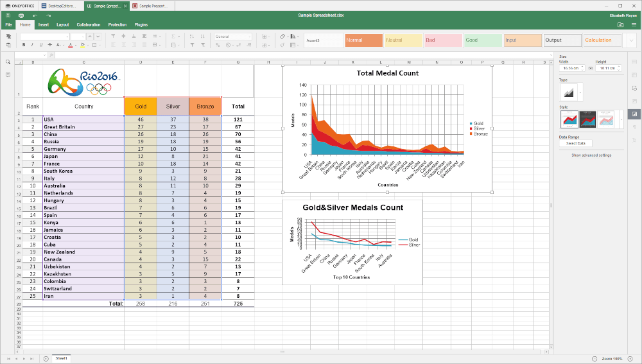Viewport: 642px width, 364px height.
Task: Align cell content to bottom
Action: 134,37
